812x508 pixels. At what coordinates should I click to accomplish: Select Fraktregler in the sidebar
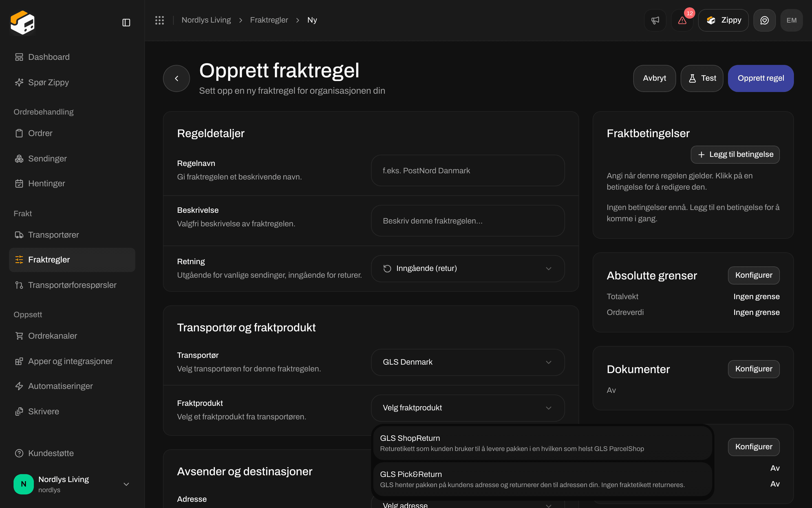(x=72, y=260)
